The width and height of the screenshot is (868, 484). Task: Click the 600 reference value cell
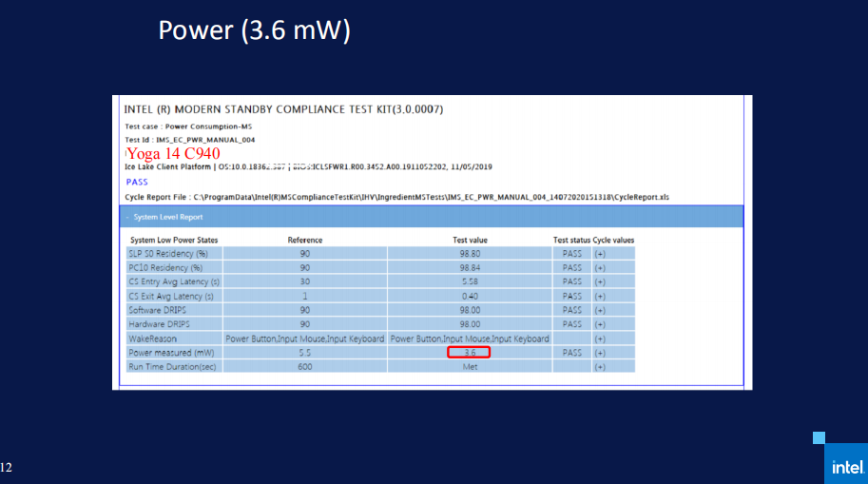(305, 367)
